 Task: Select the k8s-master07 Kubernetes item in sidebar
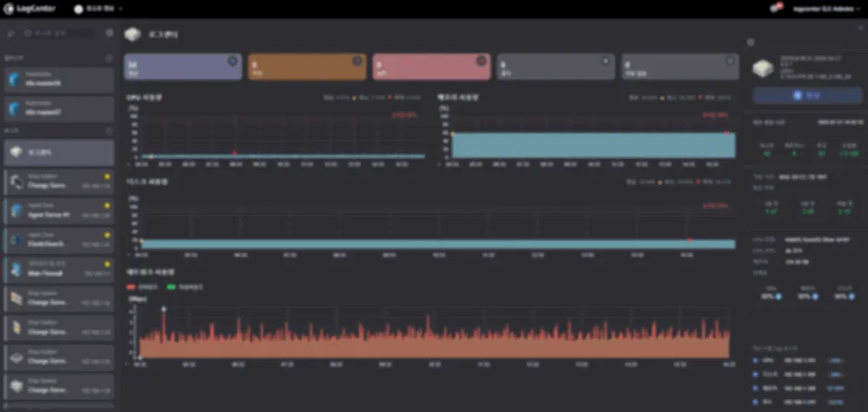coord(59,109)
